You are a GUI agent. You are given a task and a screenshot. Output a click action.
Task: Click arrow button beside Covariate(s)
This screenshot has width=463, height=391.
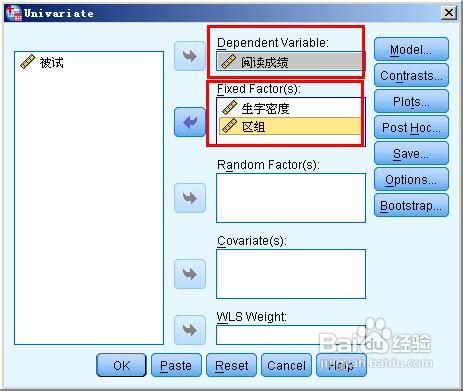click(x=190, y=274)
